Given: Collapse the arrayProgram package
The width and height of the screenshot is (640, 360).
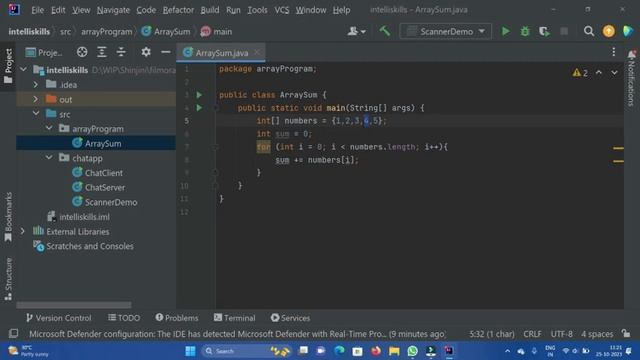Looking at the screenshot, I should (x=49, y=129).
